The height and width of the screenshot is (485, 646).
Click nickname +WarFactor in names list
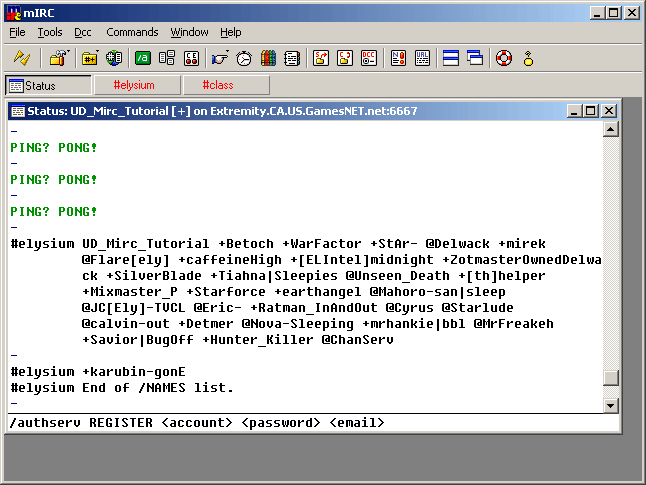322,244
